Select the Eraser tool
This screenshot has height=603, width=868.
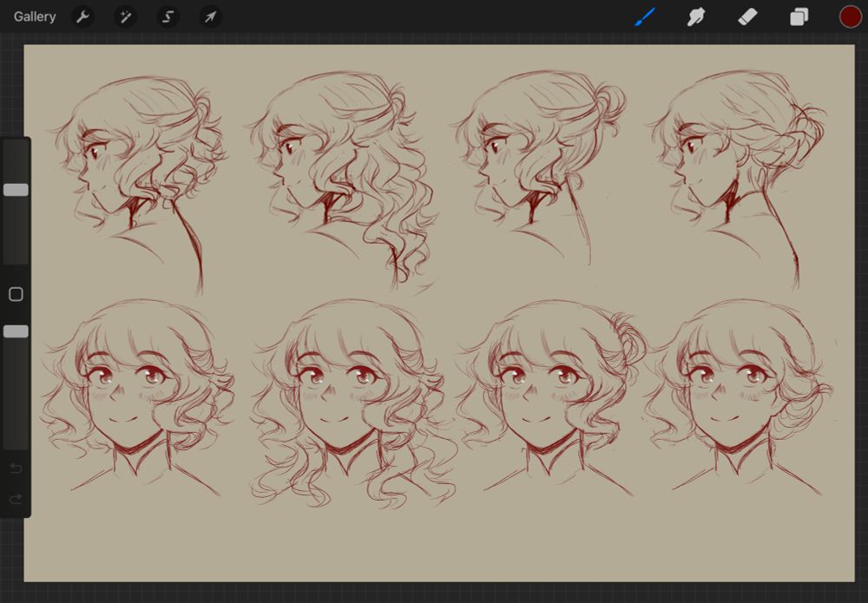[747, 16]
